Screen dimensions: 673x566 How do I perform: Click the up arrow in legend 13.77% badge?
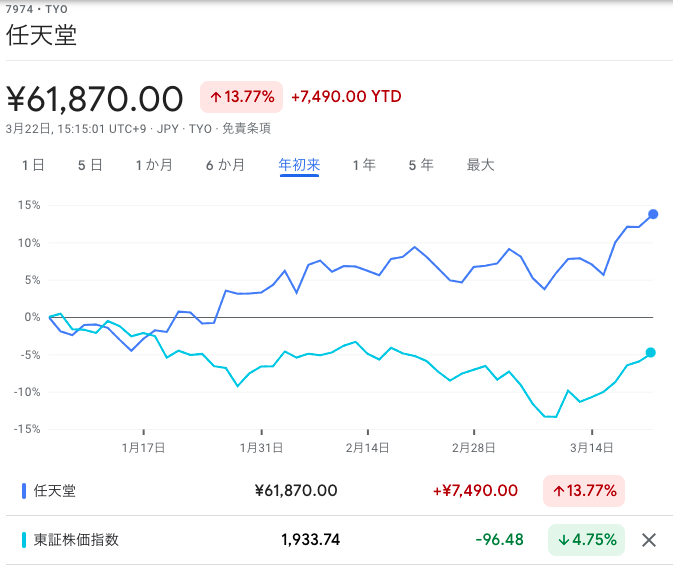(558, 491)
